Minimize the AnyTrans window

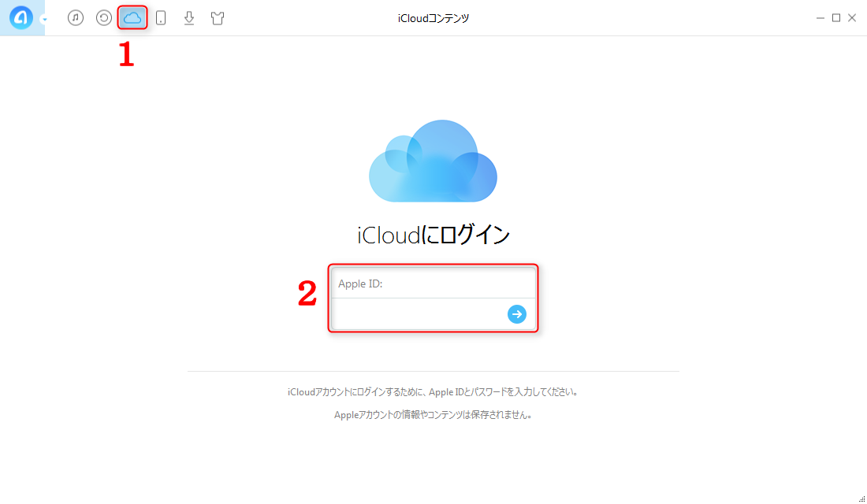(x=820, y=17)
